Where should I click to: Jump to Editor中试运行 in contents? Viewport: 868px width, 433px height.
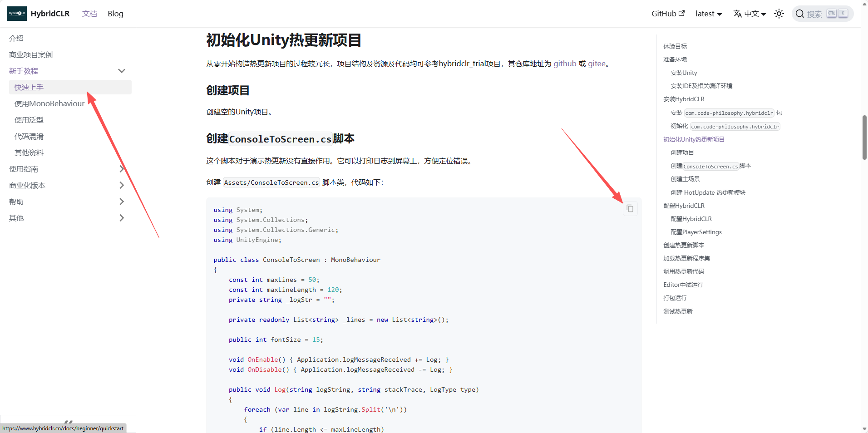(x=683, y=285)
